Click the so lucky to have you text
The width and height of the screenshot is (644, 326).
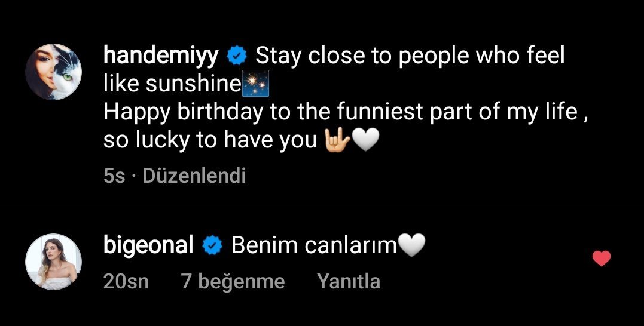click(x=210, y=141)
